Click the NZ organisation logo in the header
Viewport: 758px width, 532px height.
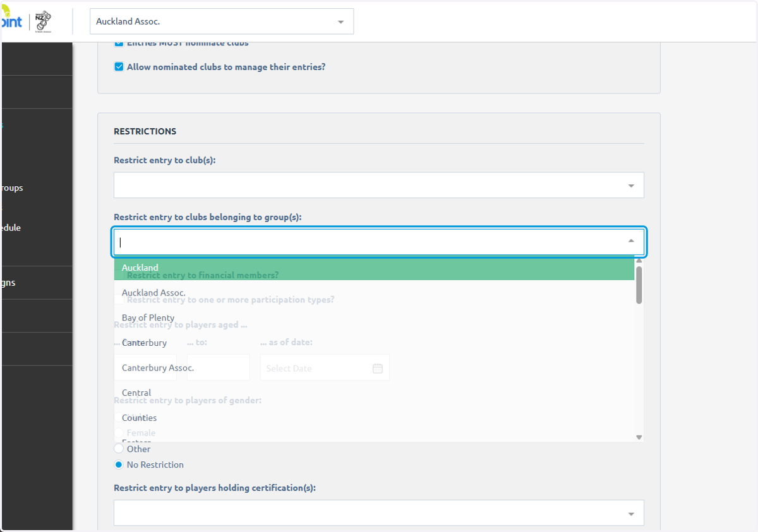point(43,21)
